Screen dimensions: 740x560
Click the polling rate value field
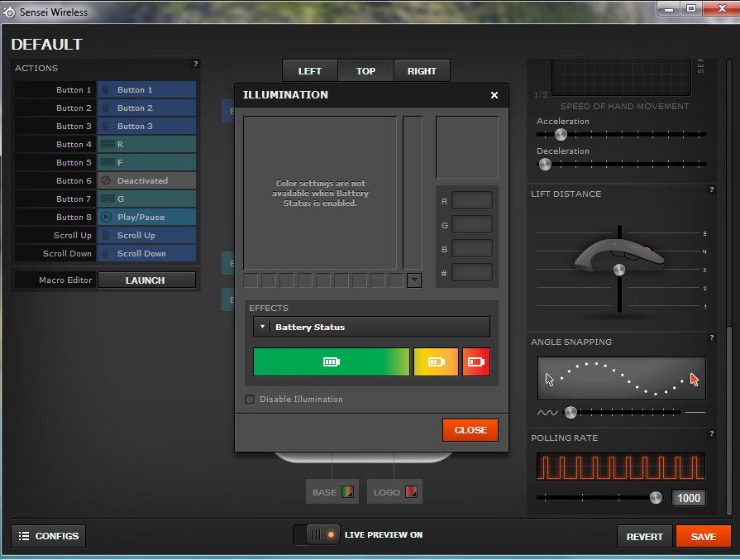(x=688, y=498)
